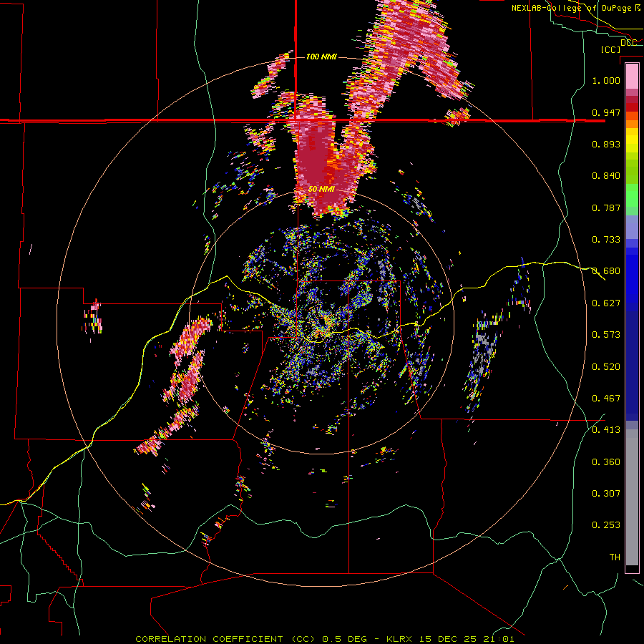Image resolution: width=644 pixels, height=644 pixels.
Task: Pick the yellow band in the color scale
Action: (632, 140)
